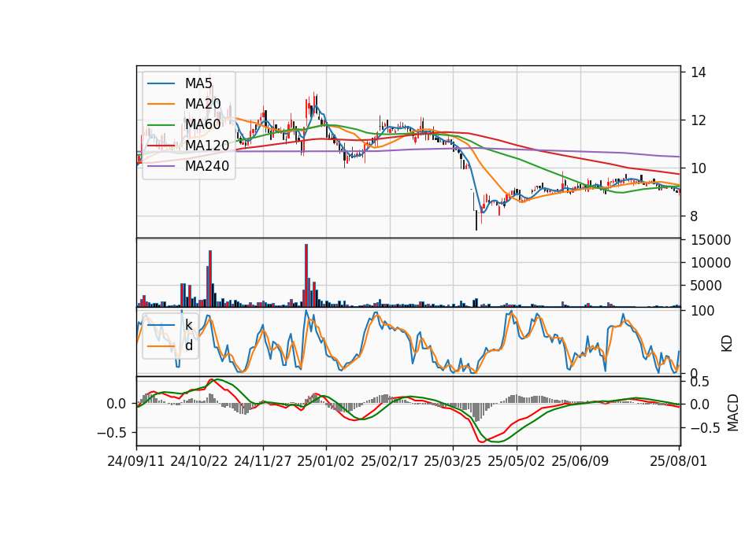Click the MACD left axis value 0.0

[x=117, y=404]
